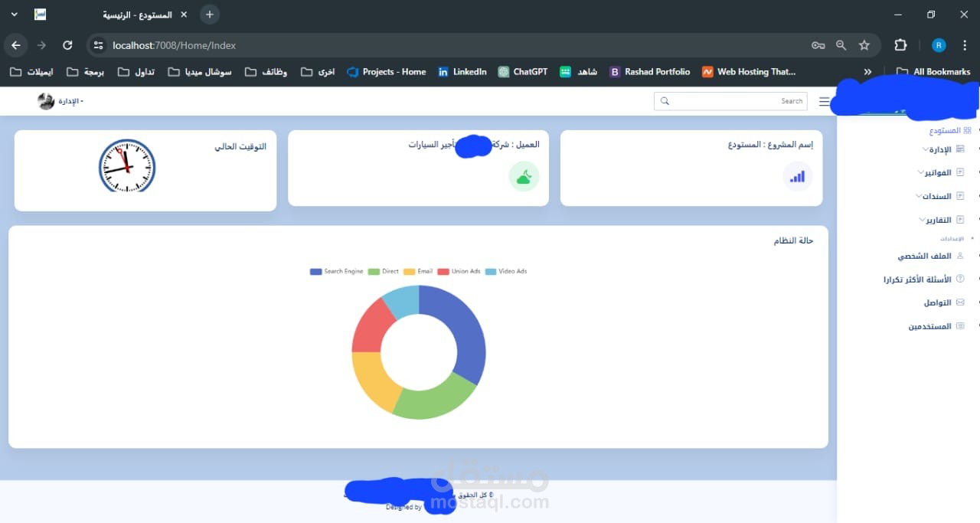Focus the Search input field
The image size is (980, 523).
(x=730, y=101)
